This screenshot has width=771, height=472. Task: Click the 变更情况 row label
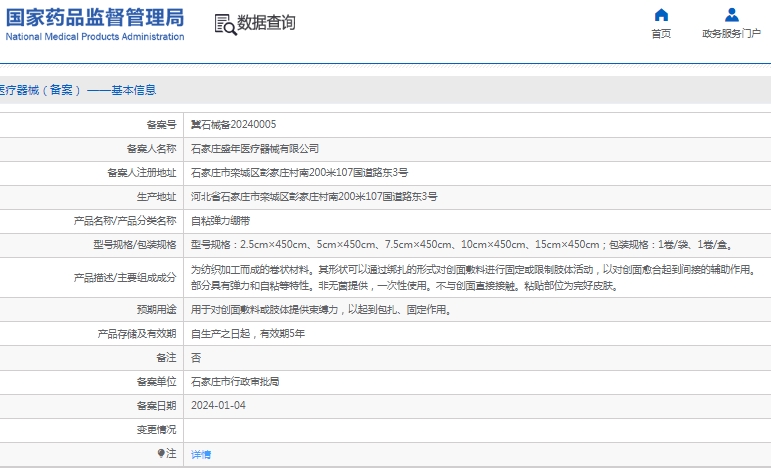[156, 430]
